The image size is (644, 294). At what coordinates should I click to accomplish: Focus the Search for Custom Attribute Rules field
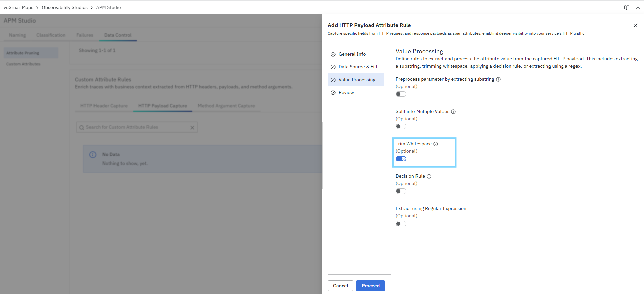137,127
